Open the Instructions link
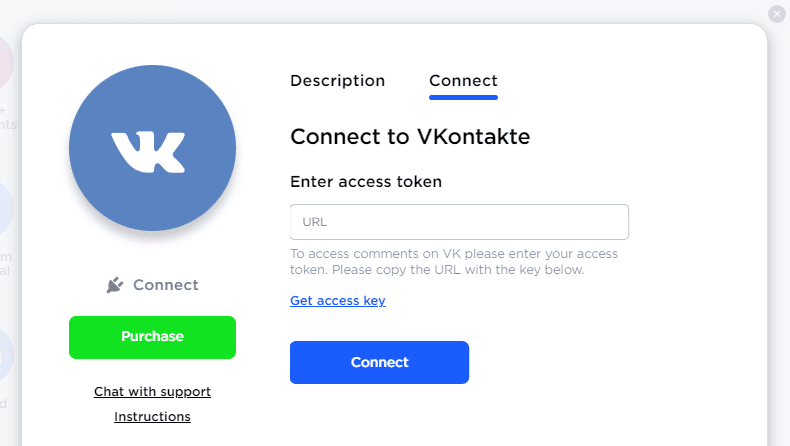 [152, 416]
